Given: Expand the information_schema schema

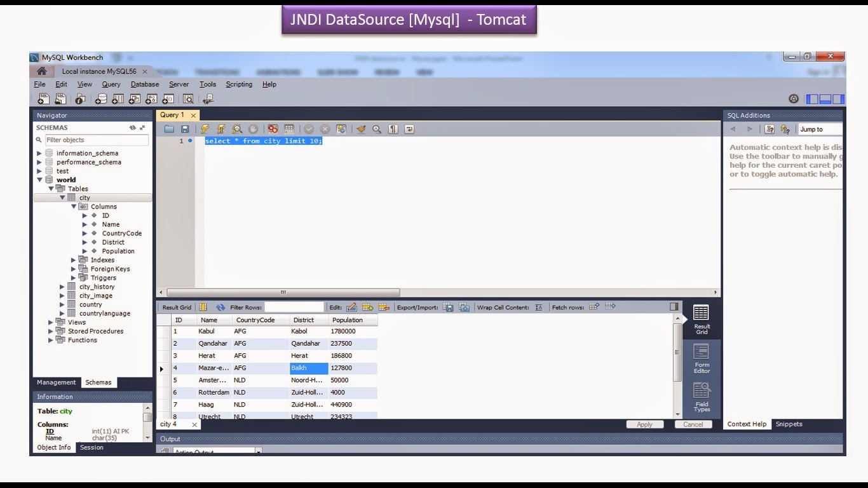Looking at the screenshot, I should click(x=39, y=153).
